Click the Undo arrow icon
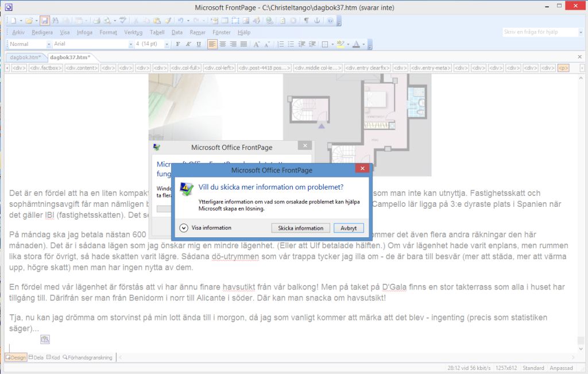The image size is (588, 374). tap(181, 20)
